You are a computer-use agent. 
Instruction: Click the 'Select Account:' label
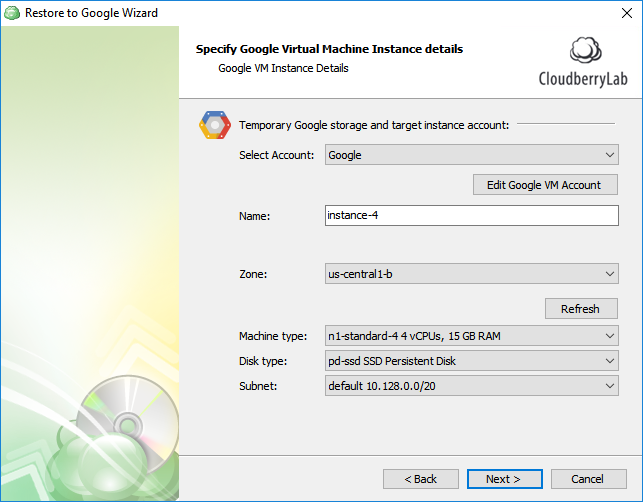pos(276,155)
